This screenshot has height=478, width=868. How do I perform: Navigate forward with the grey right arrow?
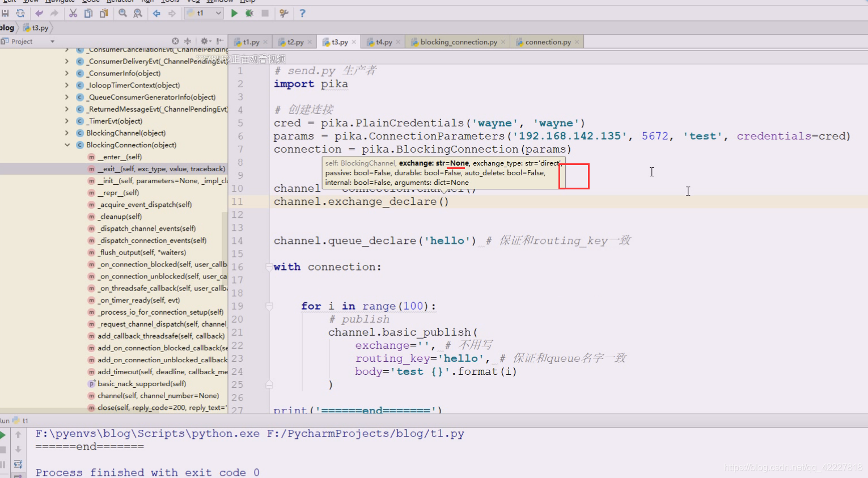click(x=172, y=13)
